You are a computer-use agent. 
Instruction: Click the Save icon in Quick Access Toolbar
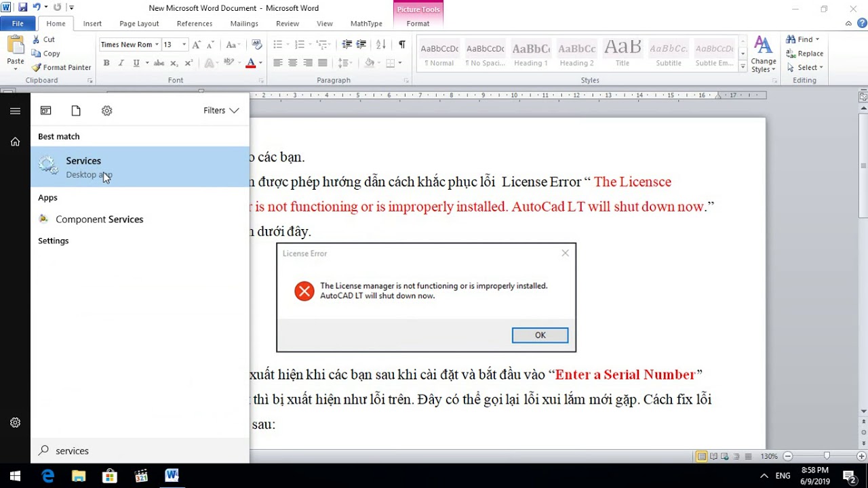click(x=22, y=7)
